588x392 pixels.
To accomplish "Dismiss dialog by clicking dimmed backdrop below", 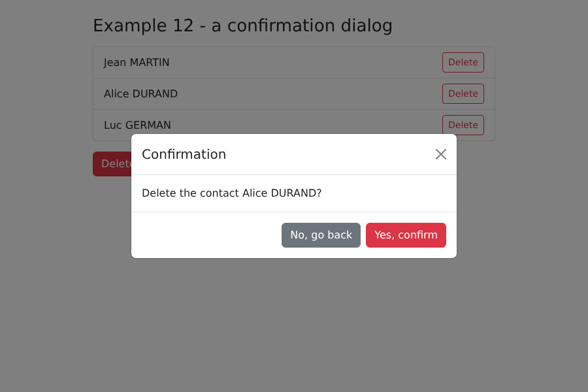I will pos(294,323).
